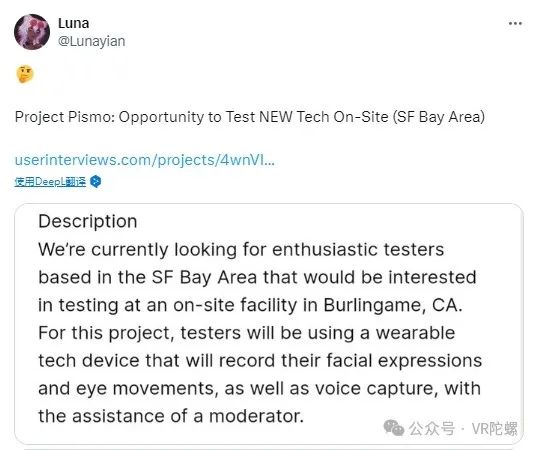Image resolution: width=535 pixels, height=450 pixels.
Task: Click the word wearable in description
Action: coord(416,333)
